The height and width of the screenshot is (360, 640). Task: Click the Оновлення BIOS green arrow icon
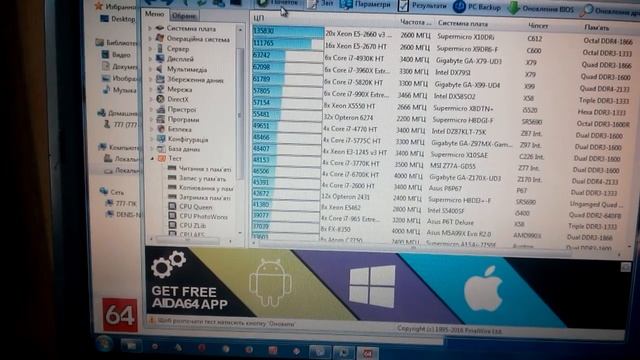coord(513,8)
